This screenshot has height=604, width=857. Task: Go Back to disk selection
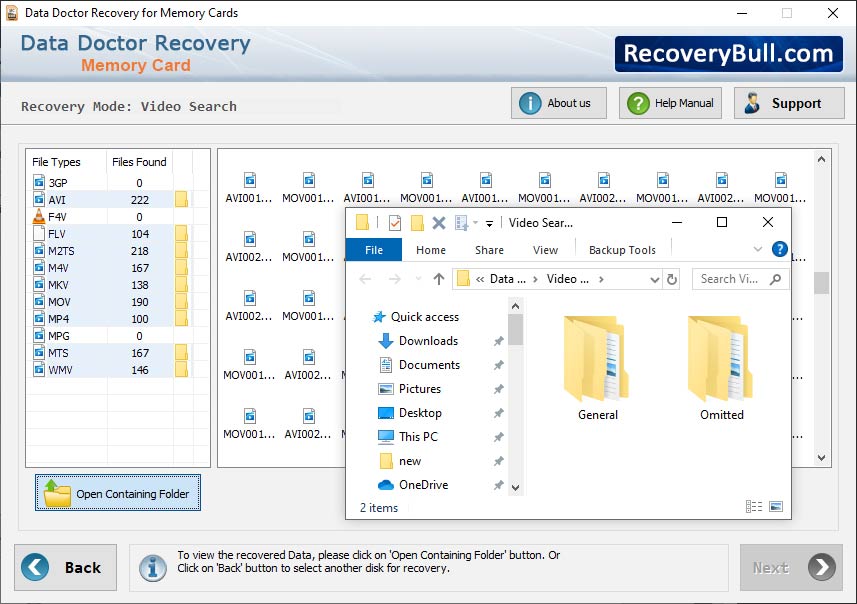(66, 567)
